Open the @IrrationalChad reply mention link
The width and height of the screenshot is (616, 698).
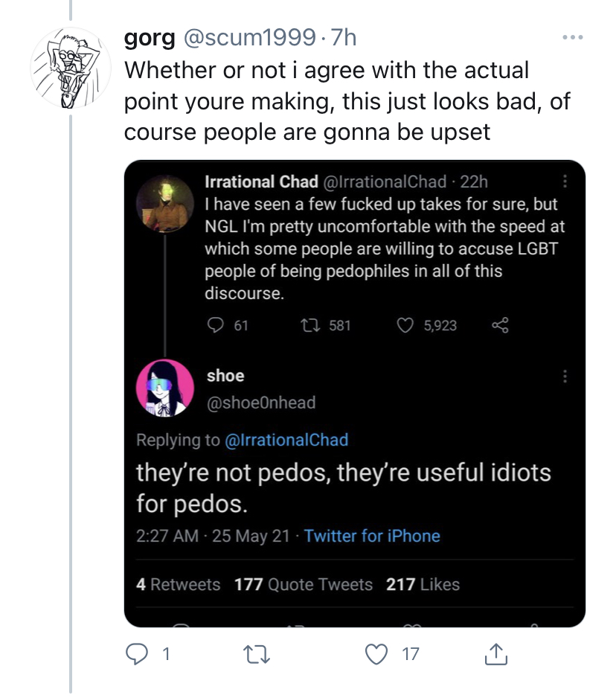tap(286, 440)
